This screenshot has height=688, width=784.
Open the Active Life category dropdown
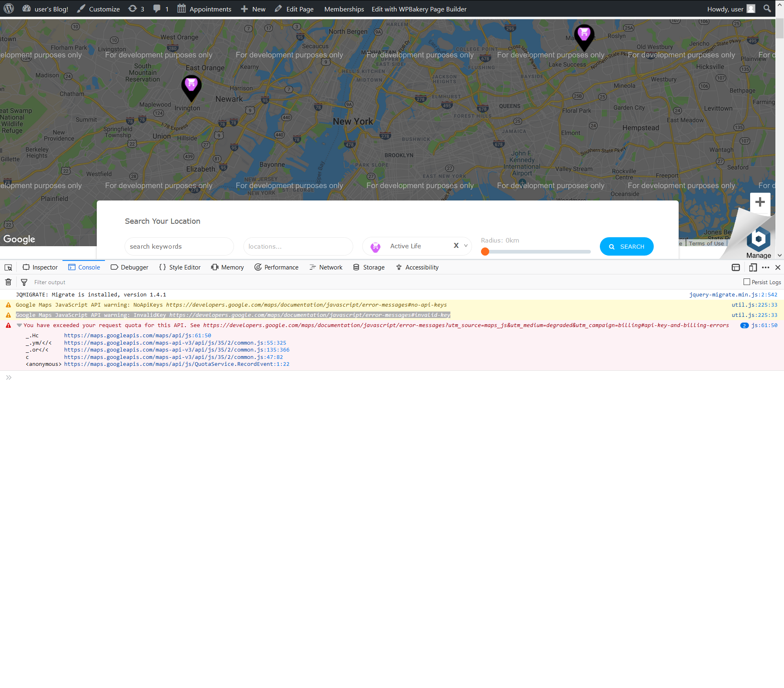click(x=465, y=246)
